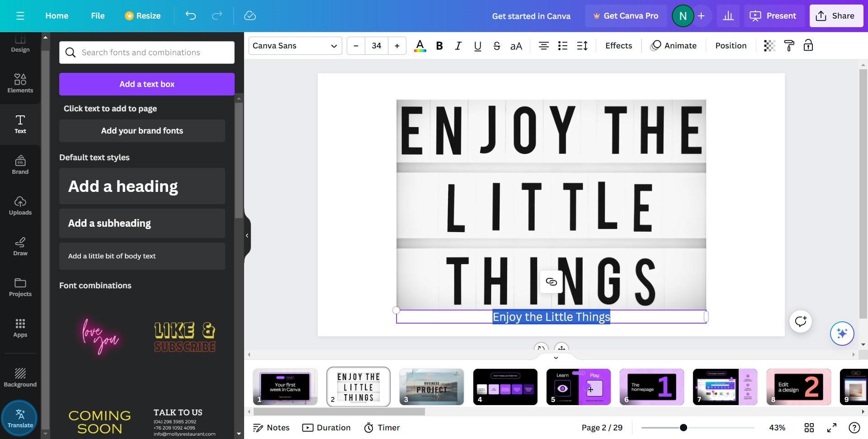The image size is (868, 439).
Task: Redo the last undone action
Action: [217, 16]
